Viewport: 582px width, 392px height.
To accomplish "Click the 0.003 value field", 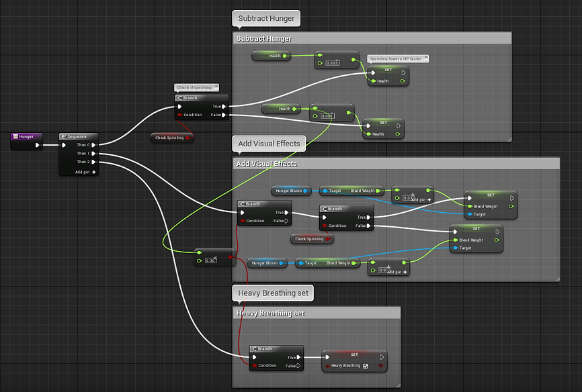I will [332, 63].
